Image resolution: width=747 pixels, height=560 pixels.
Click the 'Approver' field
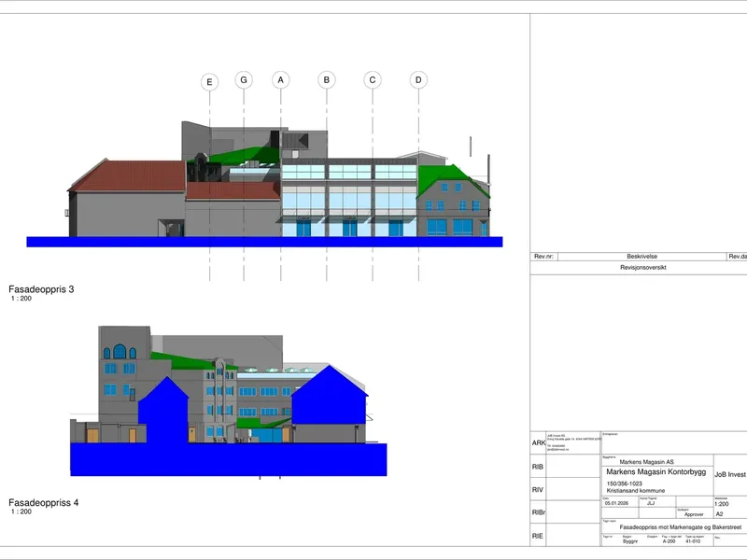(694, 514)
